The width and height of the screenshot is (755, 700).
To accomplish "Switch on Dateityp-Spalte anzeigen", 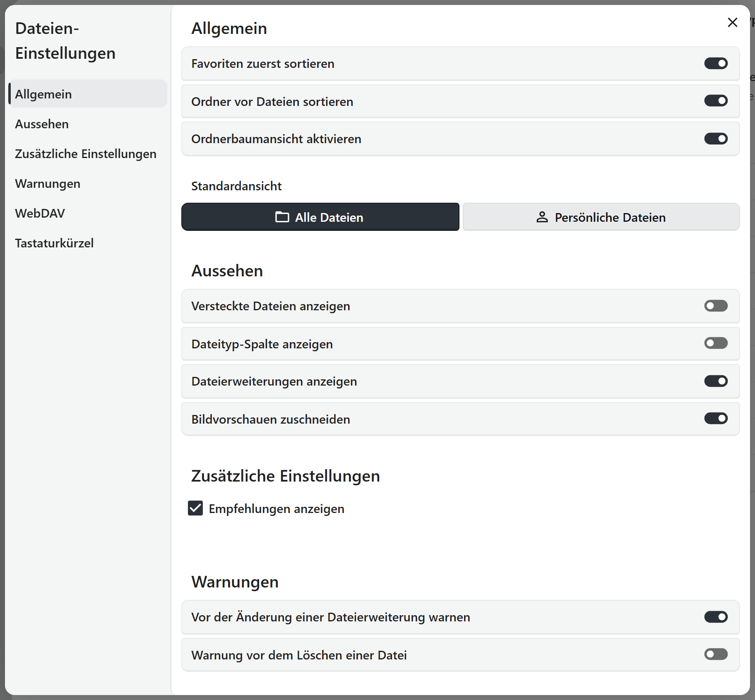I will [x=716, y=343].
